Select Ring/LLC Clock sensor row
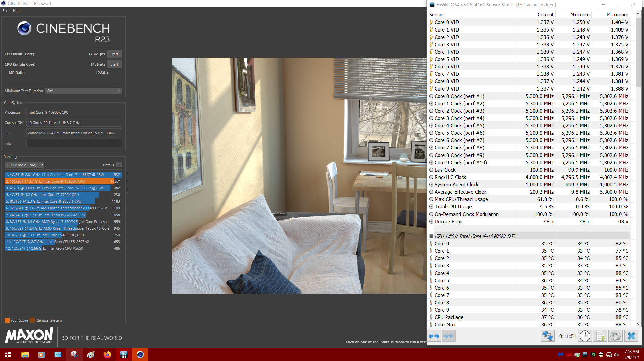 coord(529,177)
